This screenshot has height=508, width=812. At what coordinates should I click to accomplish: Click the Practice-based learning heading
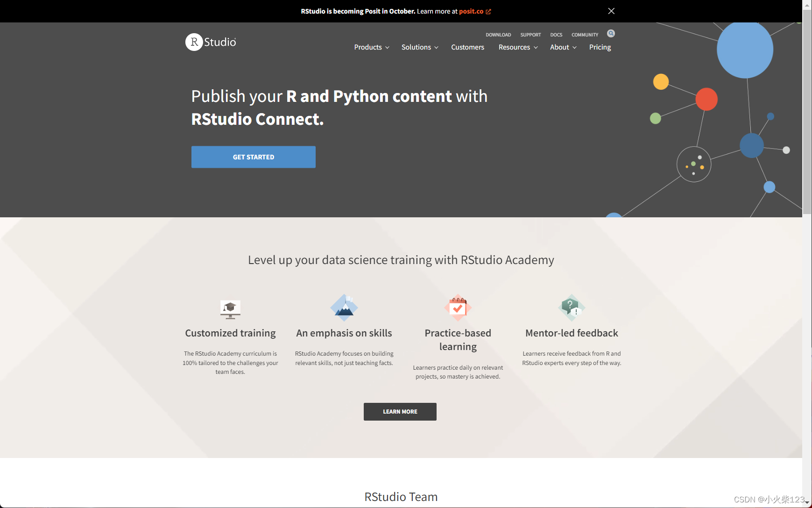[x=458, y=340]
